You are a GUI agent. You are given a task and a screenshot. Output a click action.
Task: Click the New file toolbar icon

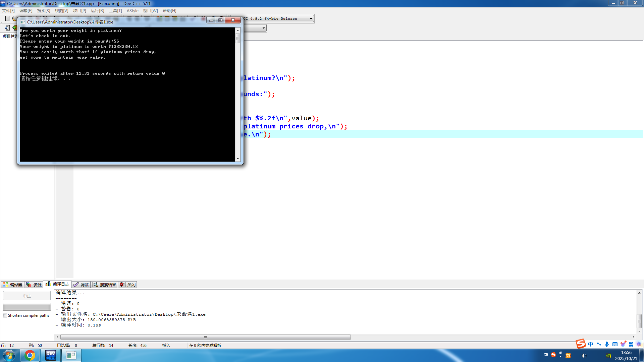tap(7, 18)
